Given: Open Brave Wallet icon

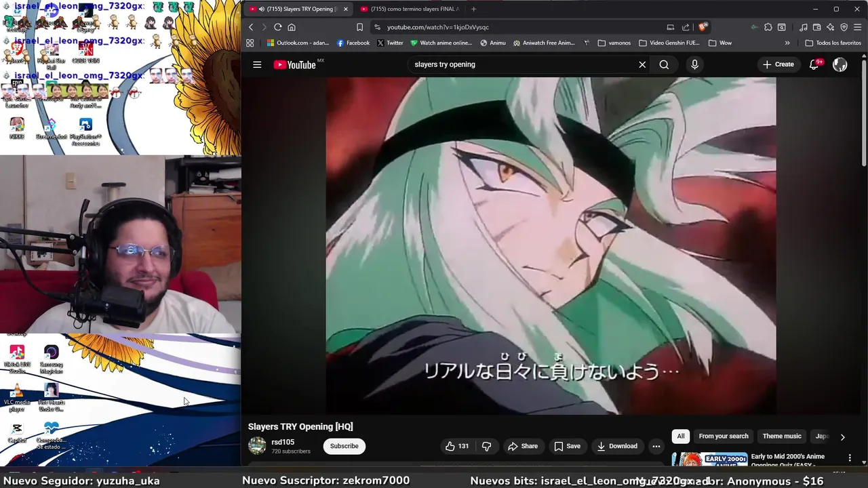Looking at the screenshot, I should 817,27.
